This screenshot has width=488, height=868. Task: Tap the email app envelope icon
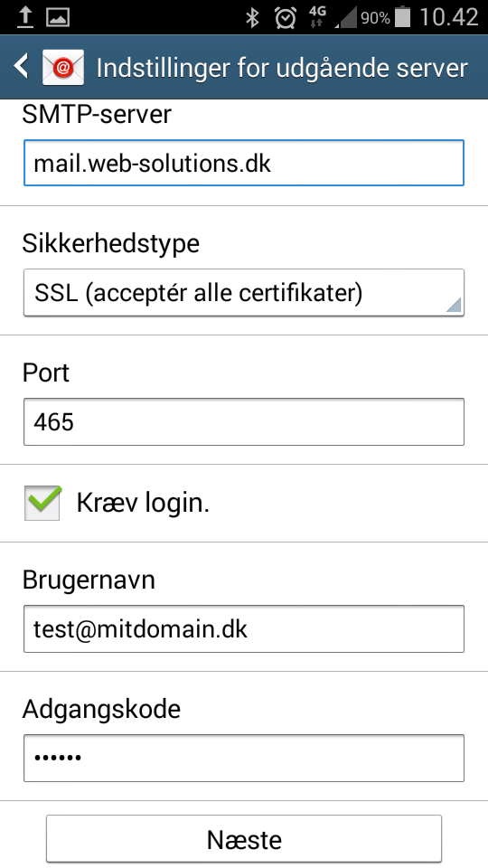tap(63, 67)
